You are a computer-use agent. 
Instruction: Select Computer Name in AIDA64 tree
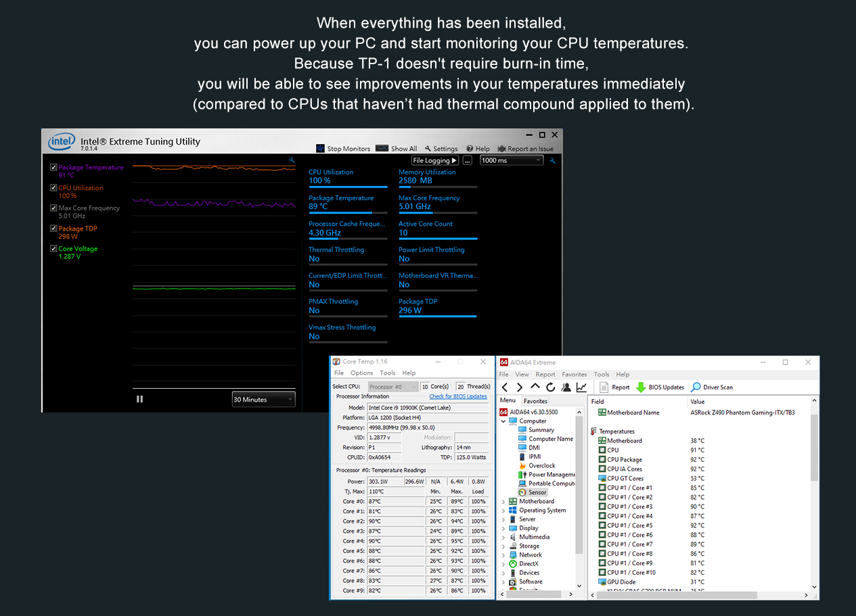click(x=545, y=439)
